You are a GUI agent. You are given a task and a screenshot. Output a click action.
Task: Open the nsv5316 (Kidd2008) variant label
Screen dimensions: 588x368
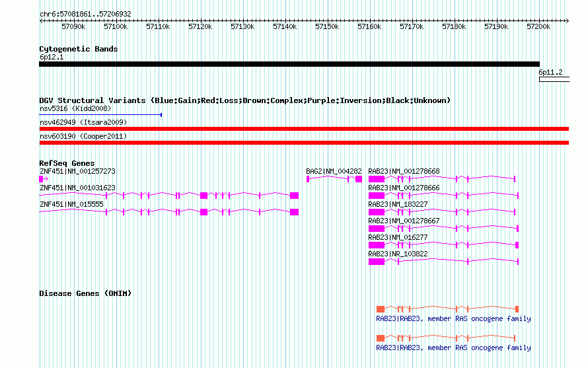pyautogui.click(x=75, y=108)
